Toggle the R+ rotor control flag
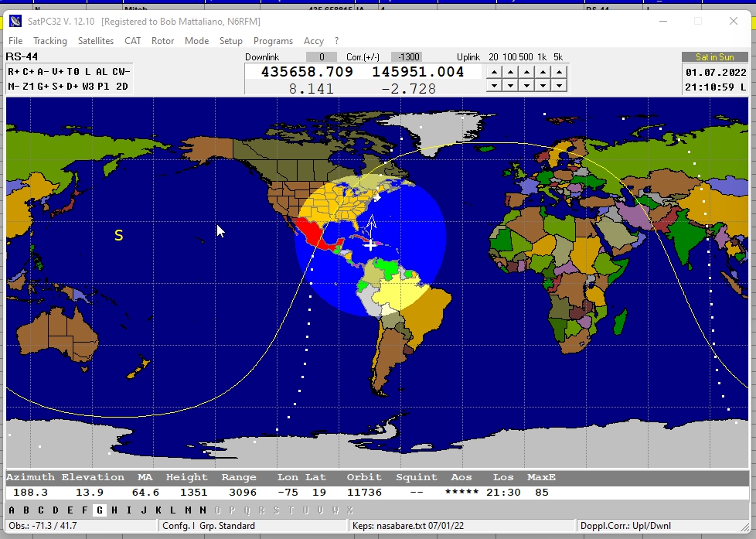Image resolution: width=756 pixels, height=539 pixels. [x=13, y=71]
